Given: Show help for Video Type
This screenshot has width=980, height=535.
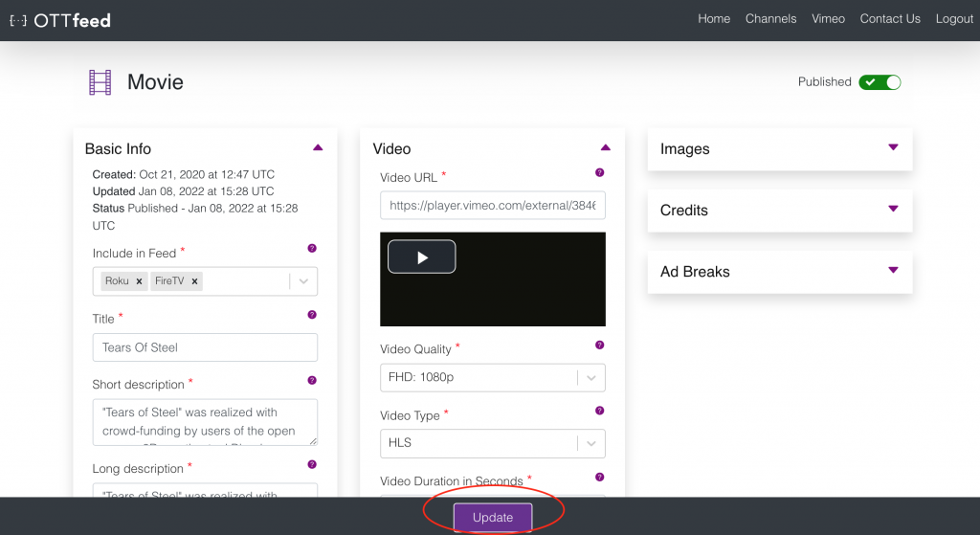Looking at the screenshot, I should 600,411.
